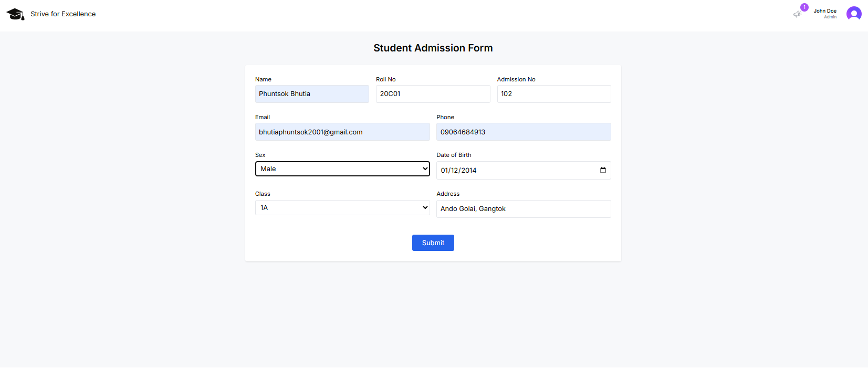The height and width of the screenshot is (368, 868).
Task: Expand the Sex dropdown showing Male
Action: [x=342, y=169]
